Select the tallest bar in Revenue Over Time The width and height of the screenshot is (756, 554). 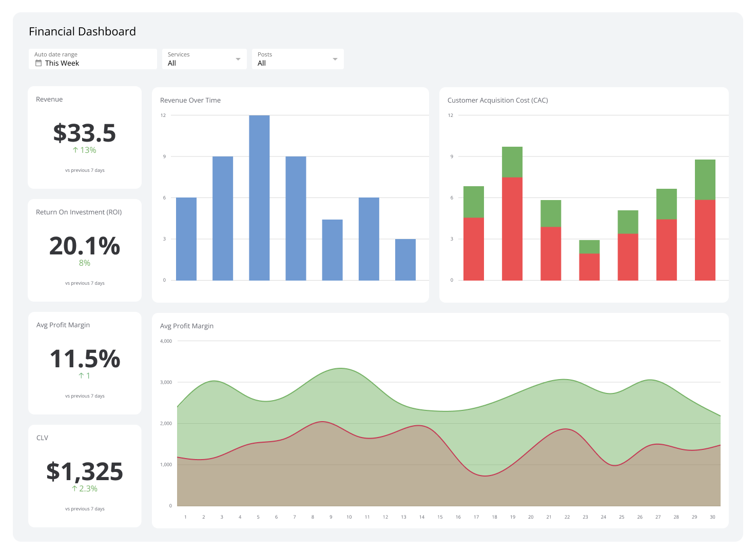point(259,197)
